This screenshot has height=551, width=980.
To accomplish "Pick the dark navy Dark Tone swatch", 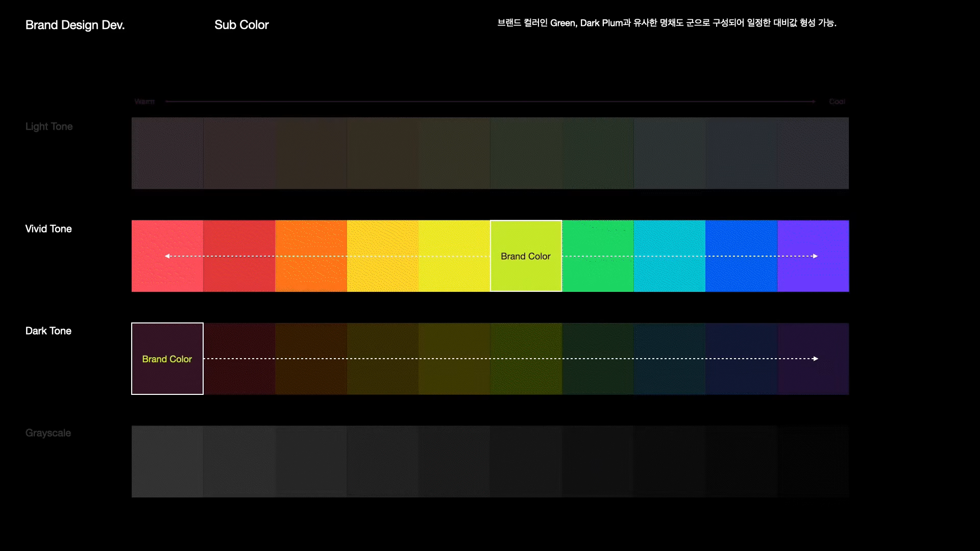I will coord(742,359).
